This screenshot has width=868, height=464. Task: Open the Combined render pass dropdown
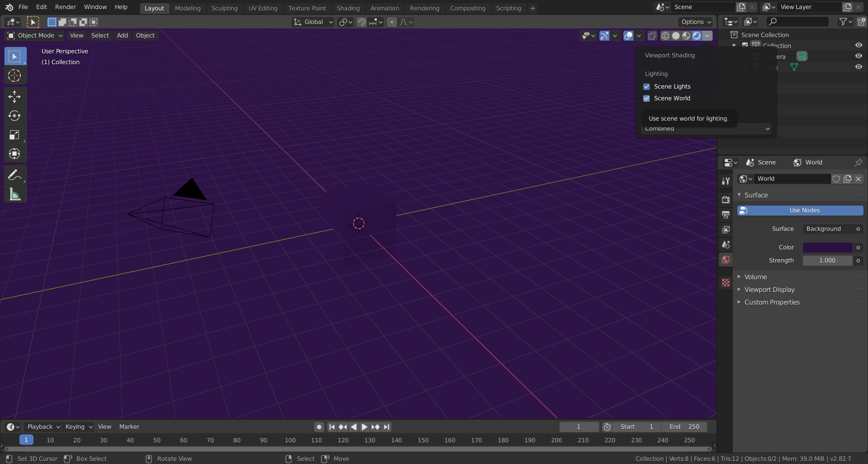(705, 129)
